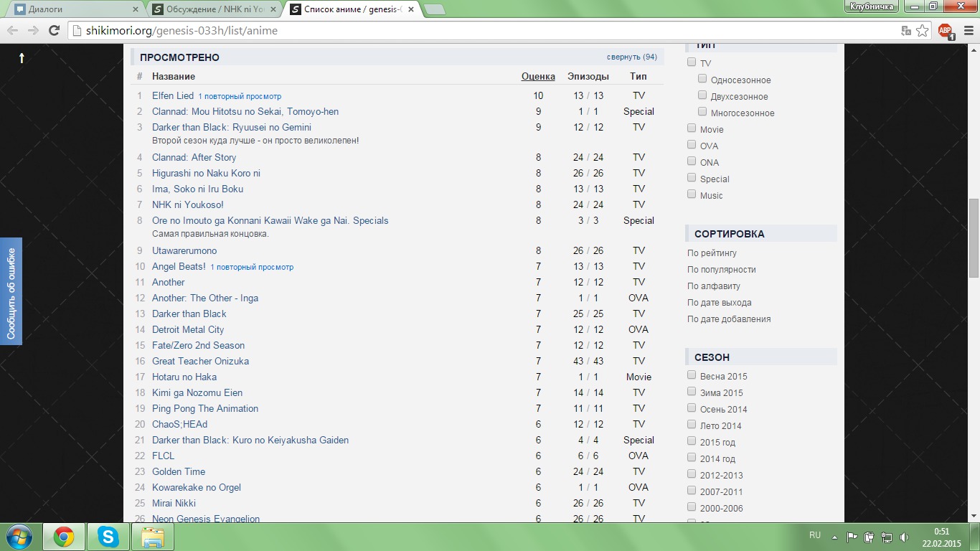Click the browser Back arrow button

tap(12, 30)
